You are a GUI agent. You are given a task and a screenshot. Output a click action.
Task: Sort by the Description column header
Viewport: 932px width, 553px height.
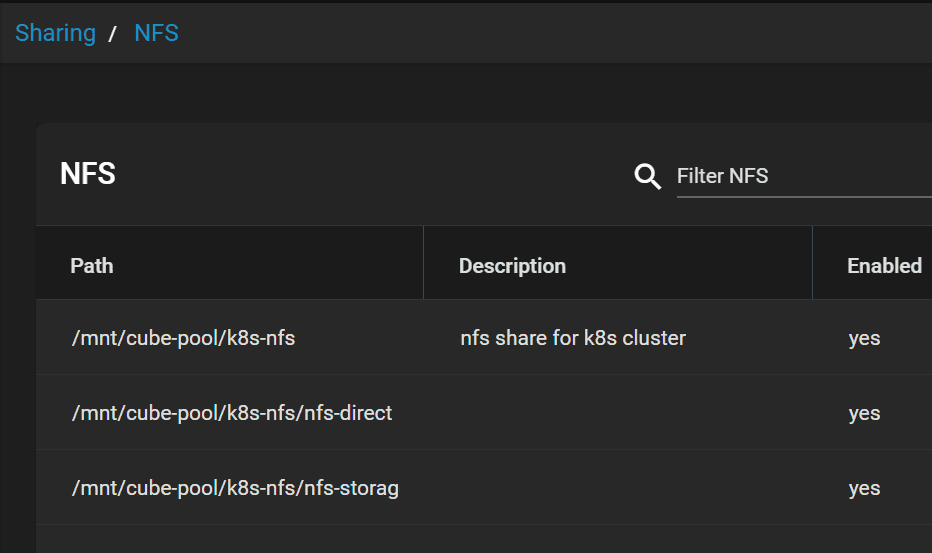512,266
